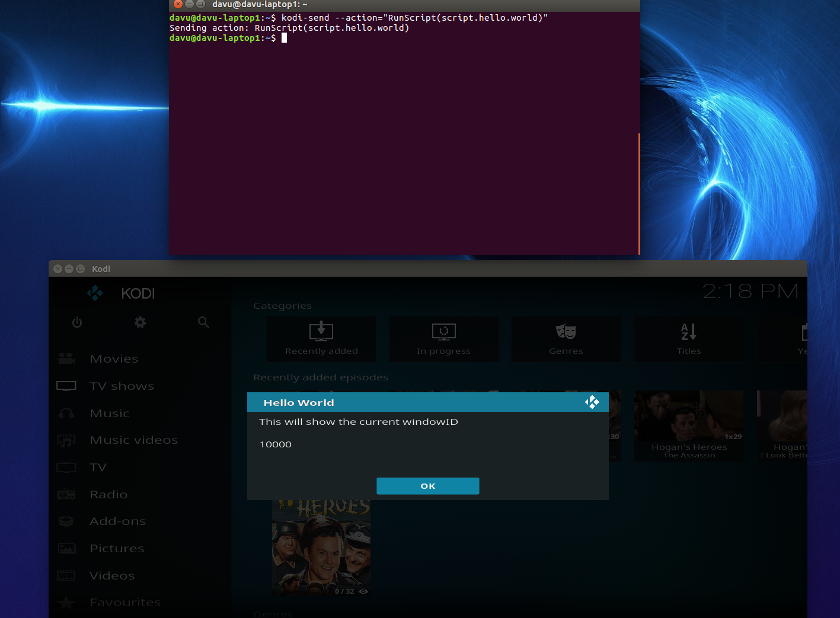Click the Videos film icon
The height and width of the screenshot is (618, 840).
(x=66, y=575)
